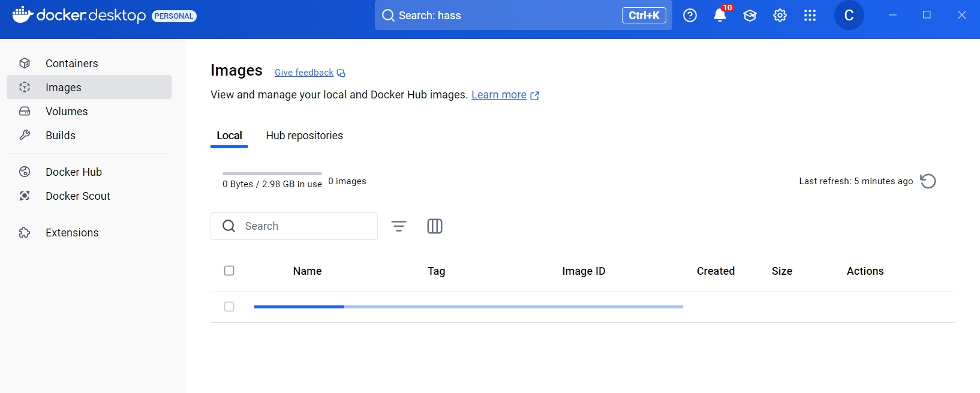Open the filter images icon
Viewport: 980px width, 393px height.
point(399,226)
